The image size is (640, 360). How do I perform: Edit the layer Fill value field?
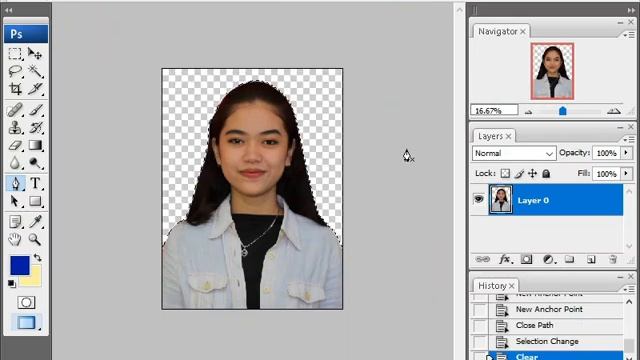(607, 174)
